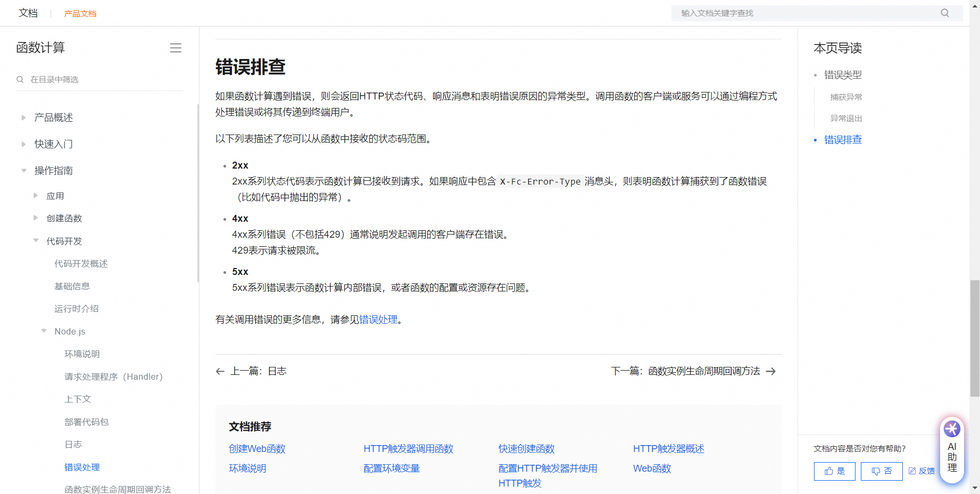
Task: Click the thumbs-down 否 button
Action: (x=882, y=471)
